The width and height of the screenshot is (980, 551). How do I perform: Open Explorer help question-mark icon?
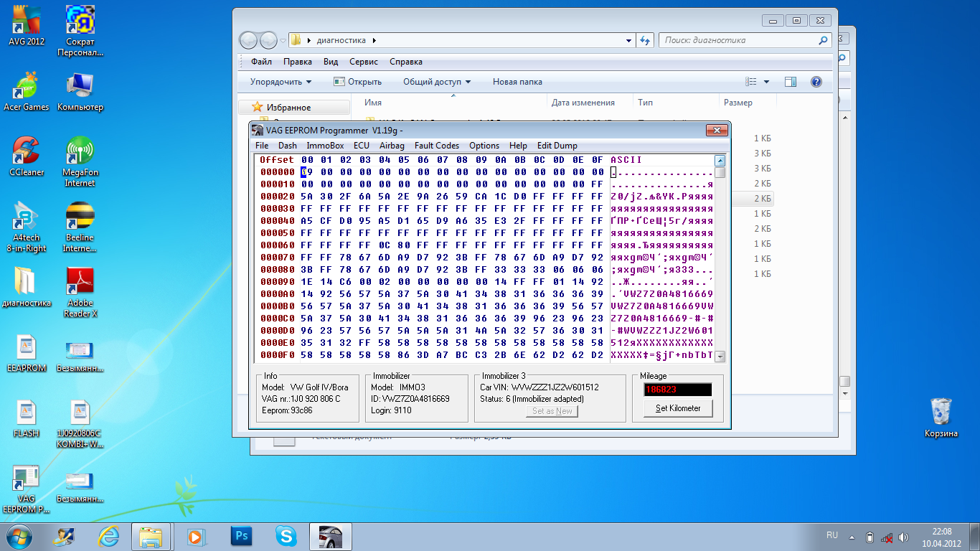(816, 82)
